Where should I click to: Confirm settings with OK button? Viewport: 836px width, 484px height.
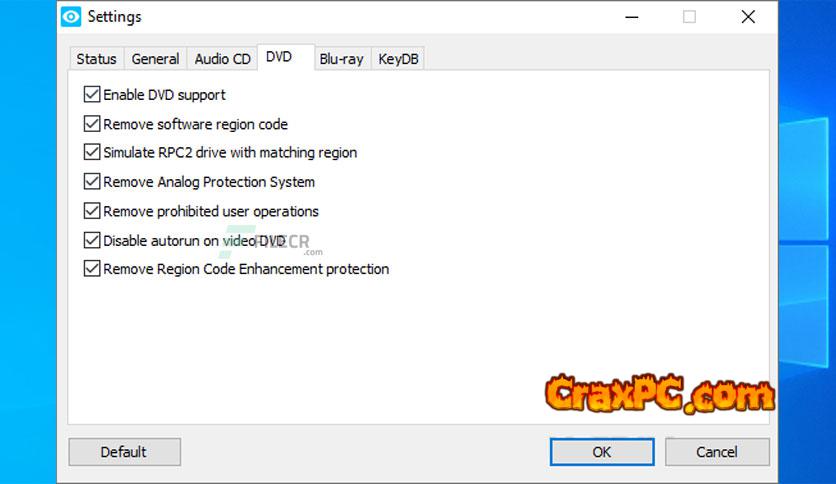pyautogui.click(x=602, y=452)
